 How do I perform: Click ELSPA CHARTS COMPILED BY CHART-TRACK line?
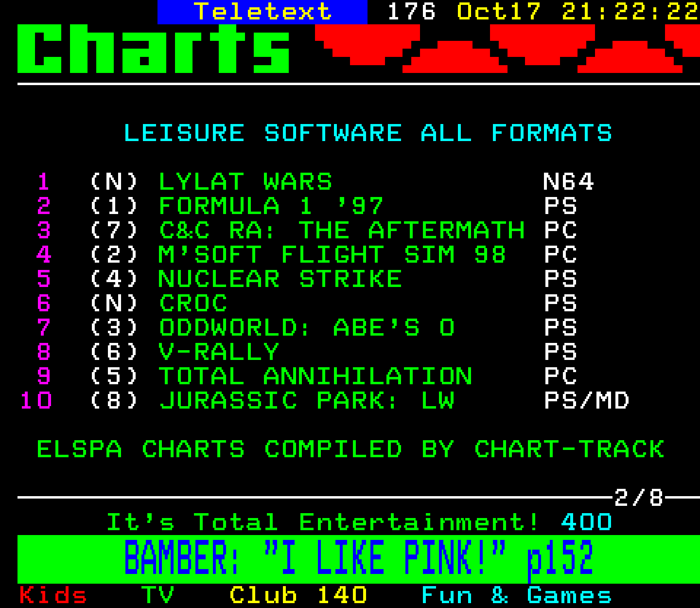[x=350, y=449]
